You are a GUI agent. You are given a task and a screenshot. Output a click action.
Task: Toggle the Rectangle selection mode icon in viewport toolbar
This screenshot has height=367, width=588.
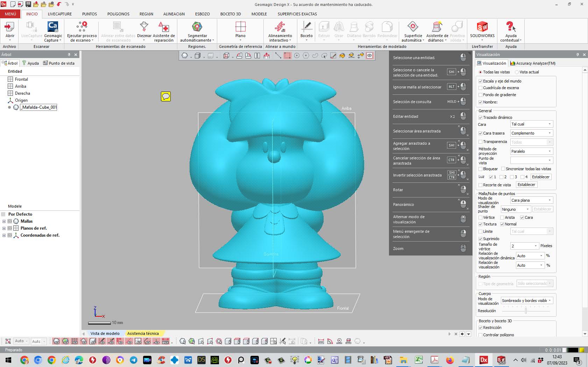(x=287, y=56)
